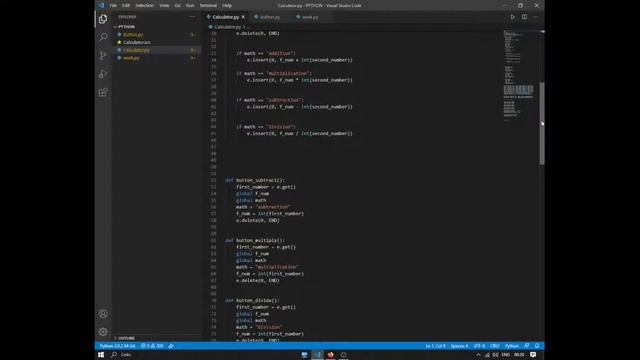Click line with def button_subtract()

click(255, 180)
